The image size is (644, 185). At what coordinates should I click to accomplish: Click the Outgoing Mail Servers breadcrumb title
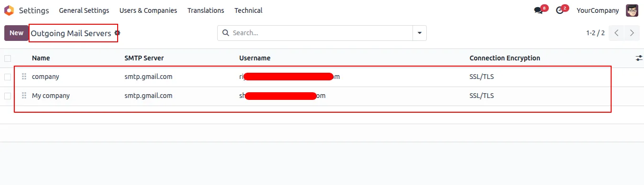coord(71,33)
